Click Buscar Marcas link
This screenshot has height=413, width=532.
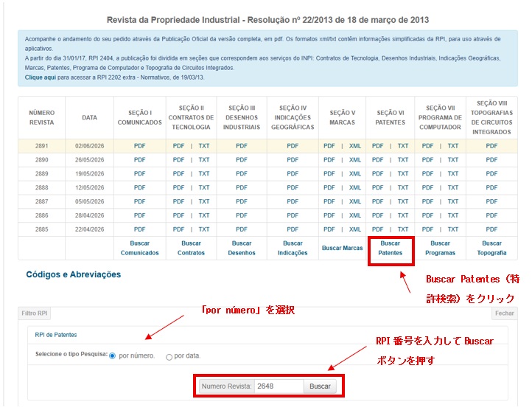343,248
